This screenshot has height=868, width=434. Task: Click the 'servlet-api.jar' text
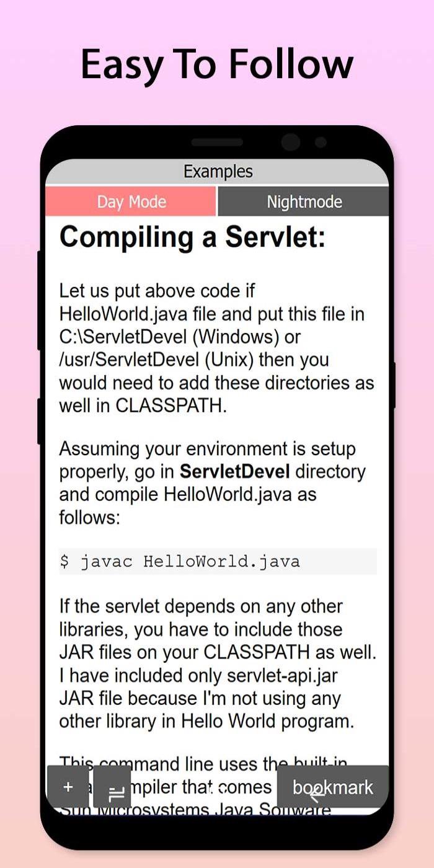coord(278,675)
